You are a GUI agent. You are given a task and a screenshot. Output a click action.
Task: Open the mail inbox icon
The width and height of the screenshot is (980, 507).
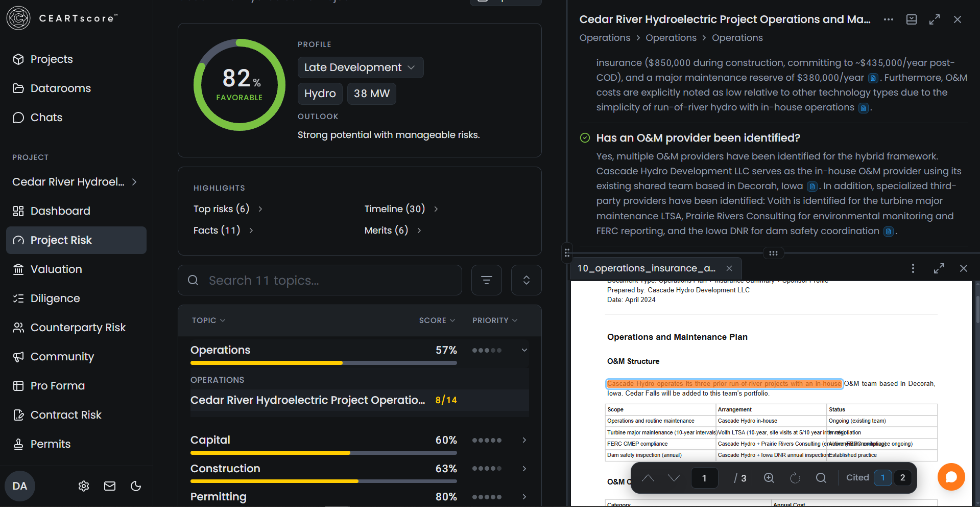[x=110, y=486]
